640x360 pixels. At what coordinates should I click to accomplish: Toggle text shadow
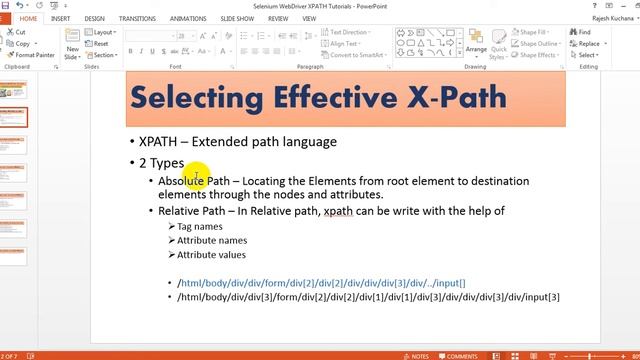click(163, 51)
